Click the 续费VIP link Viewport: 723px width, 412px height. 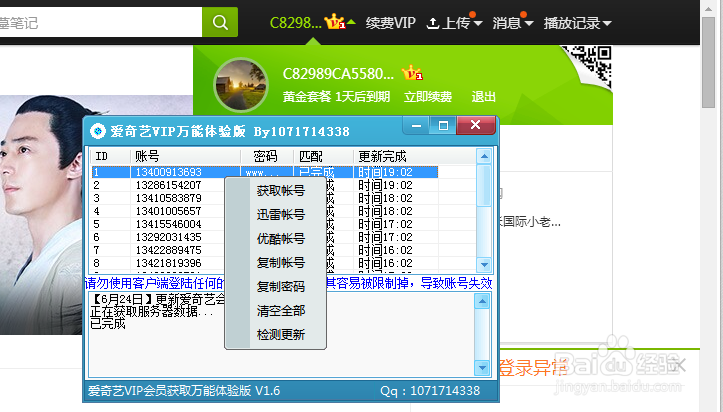391,23
